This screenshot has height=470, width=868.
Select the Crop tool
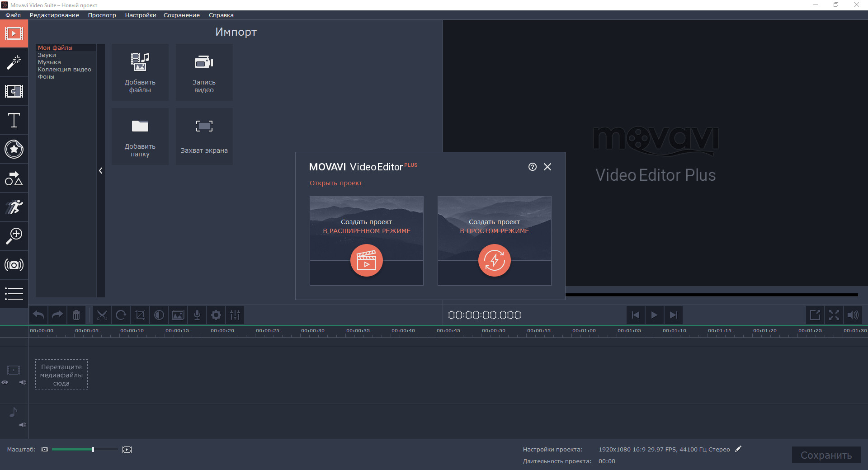tap(140, 315)
